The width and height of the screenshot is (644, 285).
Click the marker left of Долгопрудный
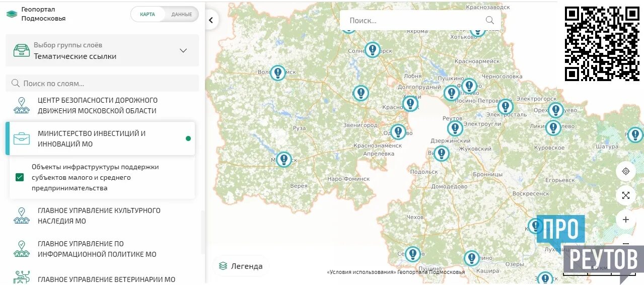click(361, 93)
